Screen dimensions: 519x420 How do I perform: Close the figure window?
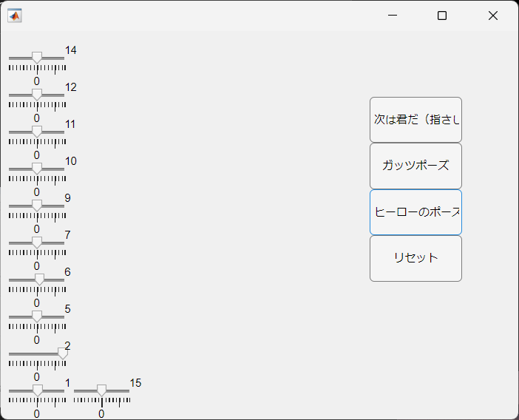tap(493, 16)
